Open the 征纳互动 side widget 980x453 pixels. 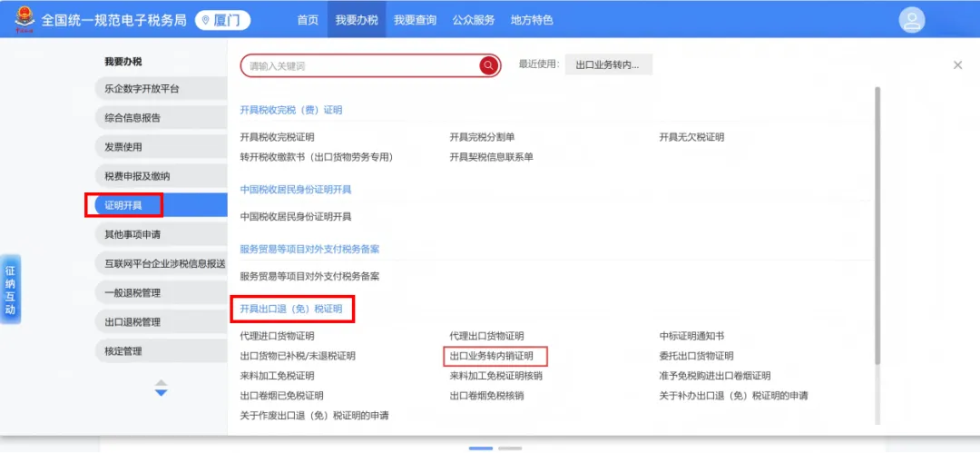(10, 289)
